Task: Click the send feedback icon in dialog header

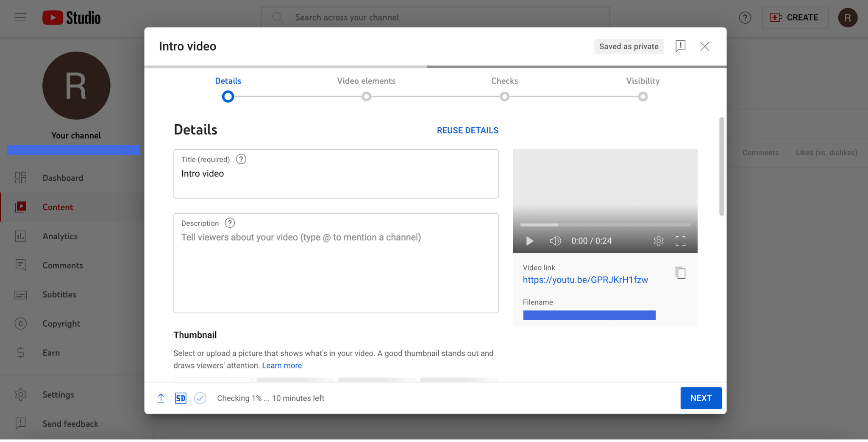Action: coord(680,46)
